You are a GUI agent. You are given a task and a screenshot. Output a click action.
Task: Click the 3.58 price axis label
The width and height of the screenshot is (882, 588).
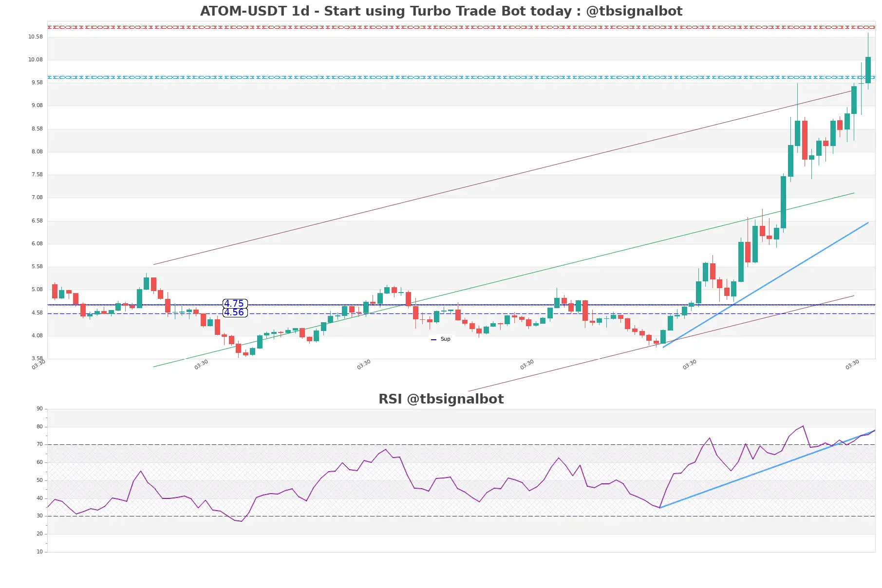click(37, 359)
